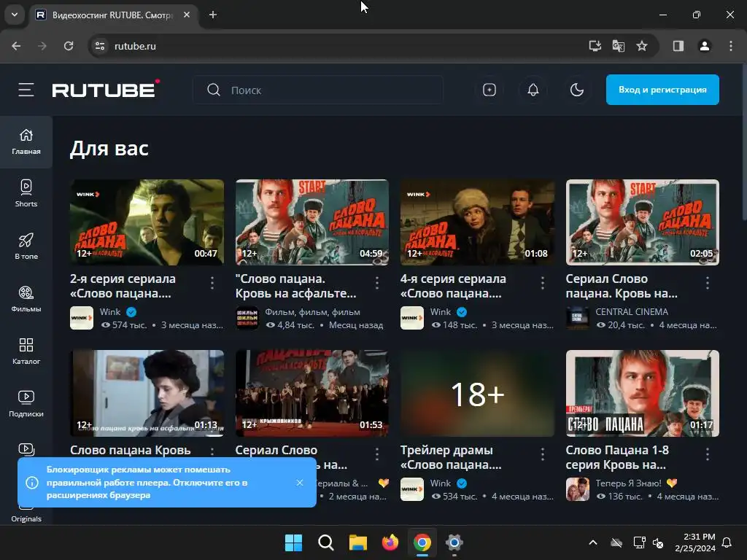Open Wink avatar under Трейлер драмы

411,489
